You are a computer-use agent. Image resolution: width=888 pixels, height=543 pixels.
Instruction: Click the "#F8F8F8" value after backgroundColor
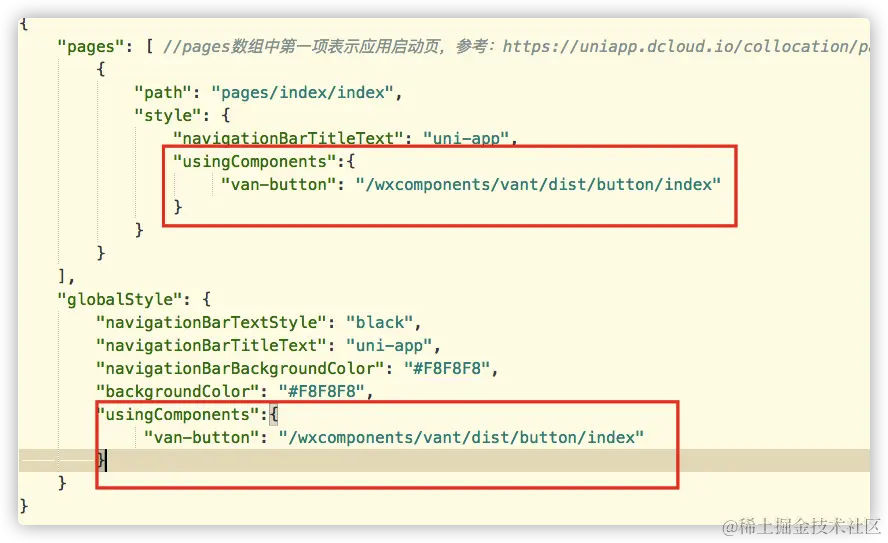pos(322,392)
